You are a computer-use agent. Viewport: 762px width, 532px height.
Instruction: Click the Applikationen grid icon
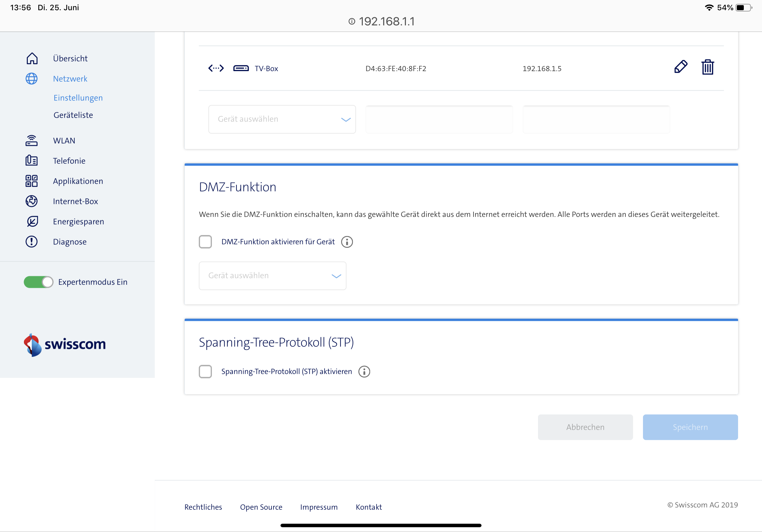[x=32, y=181]
